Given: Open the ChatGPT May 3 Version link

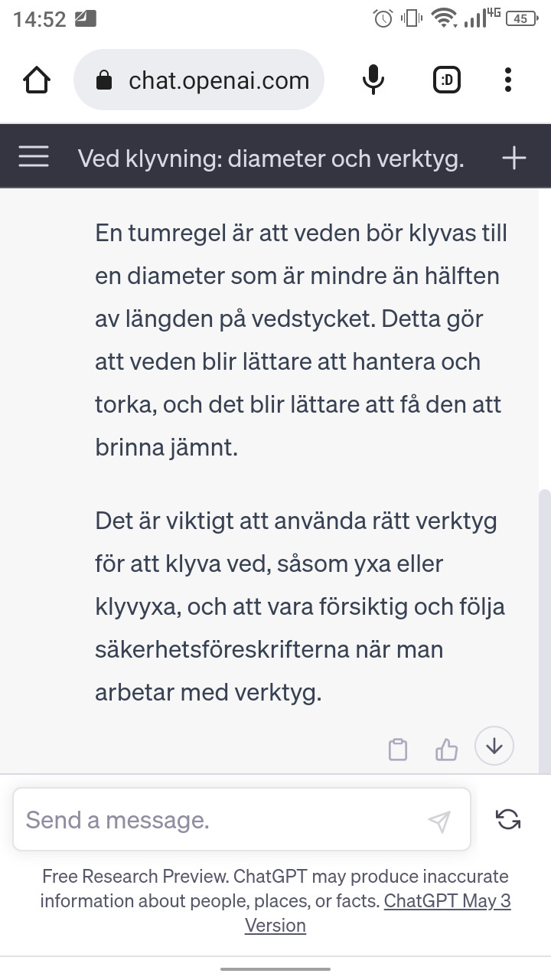Looking at the screenshot, I should pos(447,901).
